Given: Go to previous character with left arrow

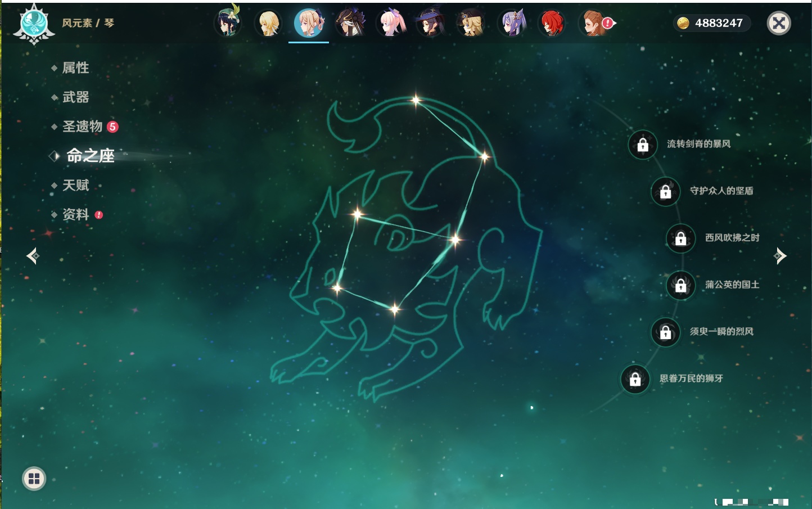Looking at the screenshot, I should coord(33,256).
